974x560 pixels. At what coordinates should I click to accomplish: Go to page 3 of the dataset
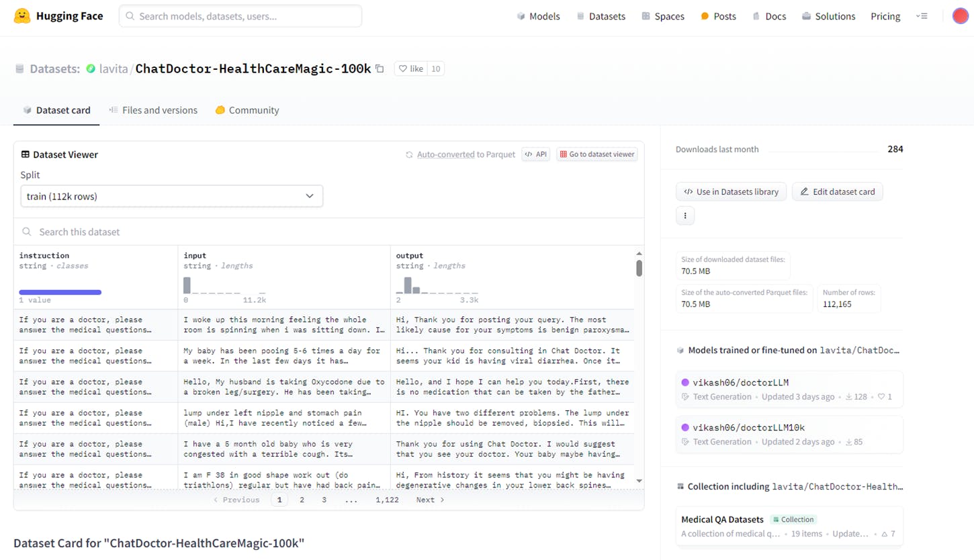pos(324,500)
